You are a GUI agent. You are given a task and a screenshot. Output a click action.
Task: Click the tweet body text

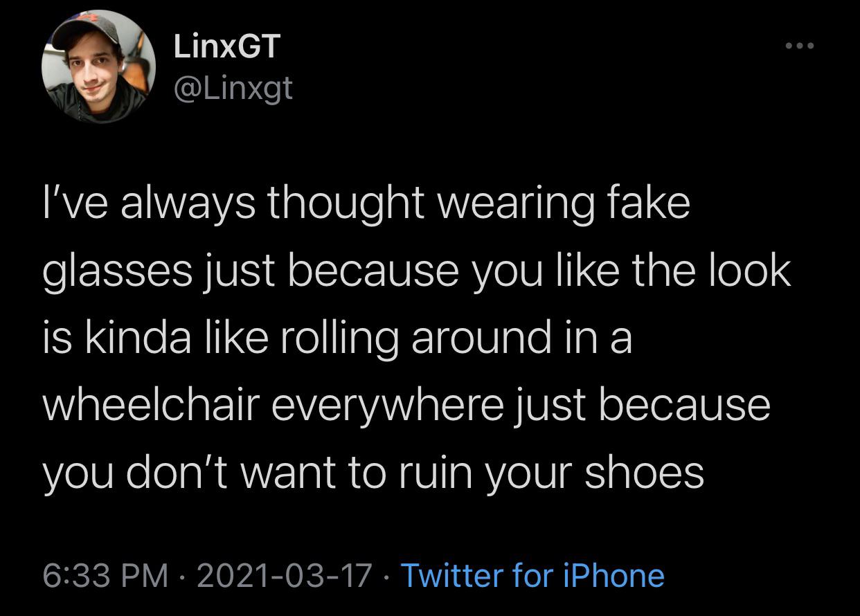coord(415,337)
